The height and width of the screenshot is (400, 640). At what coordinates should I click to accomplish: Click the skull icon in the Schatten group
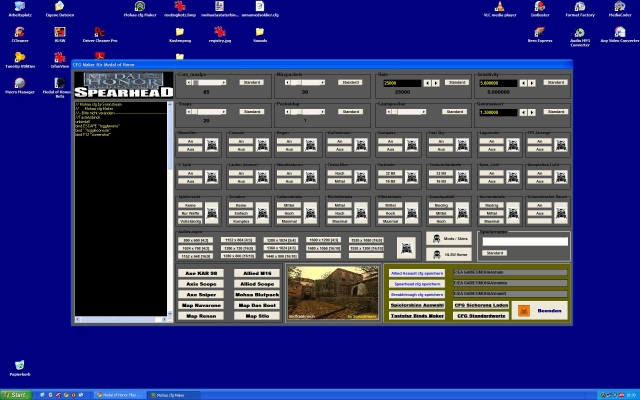tap(262, 213)
